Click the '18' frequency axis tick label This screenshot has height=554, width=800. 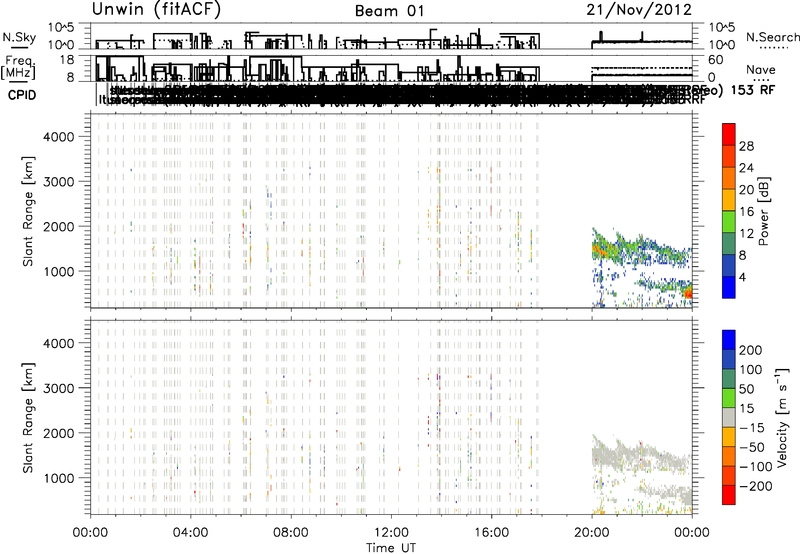point(67,60)
